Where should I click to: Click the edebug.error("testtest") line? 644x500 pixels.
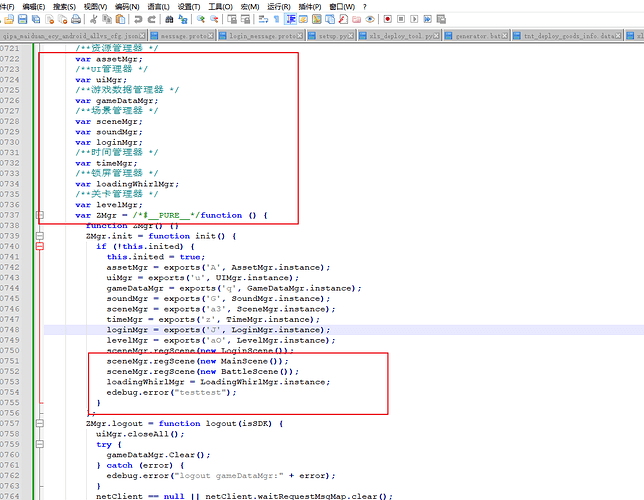pos(171,392)
